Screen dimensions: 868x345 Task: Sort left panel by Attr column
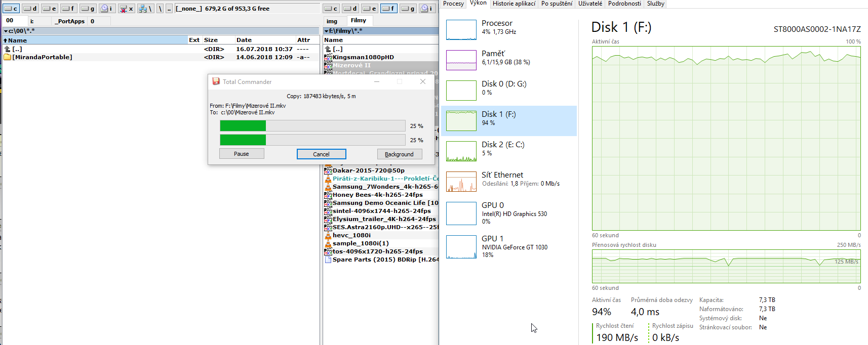[x=307, y=40]
